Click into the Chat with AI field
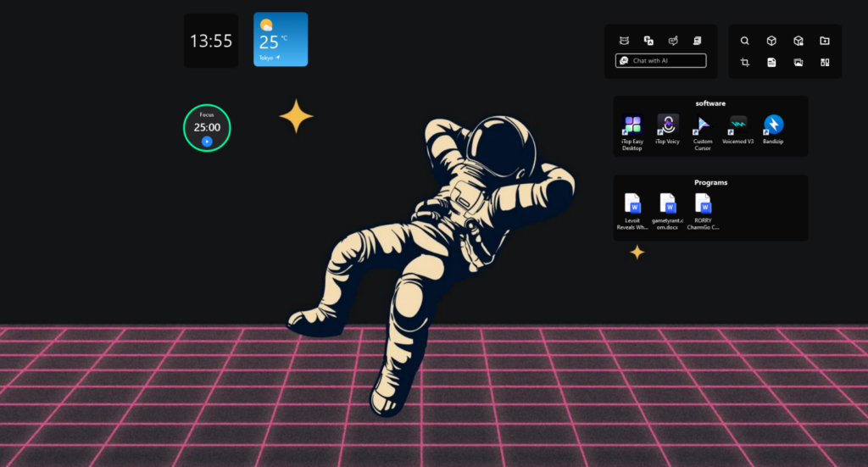The height and width of the screenshot is (467, 868). pos(660,60)
